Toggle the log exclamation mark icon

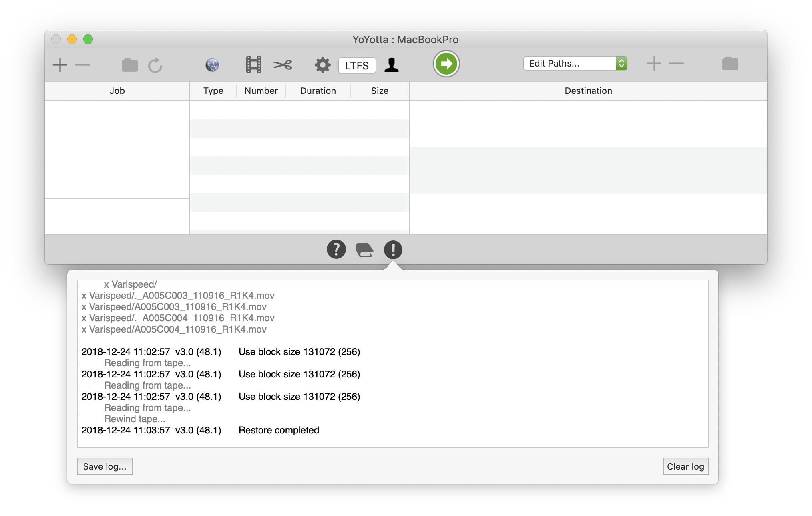393,250
